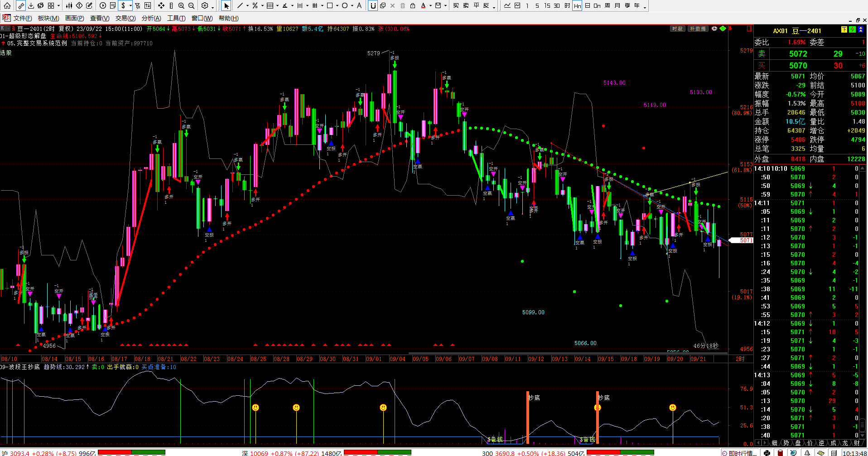This screenshot has width=868, height=456.
Task: Open the 板块(M) menu
Action: click(x=48, y=18)
